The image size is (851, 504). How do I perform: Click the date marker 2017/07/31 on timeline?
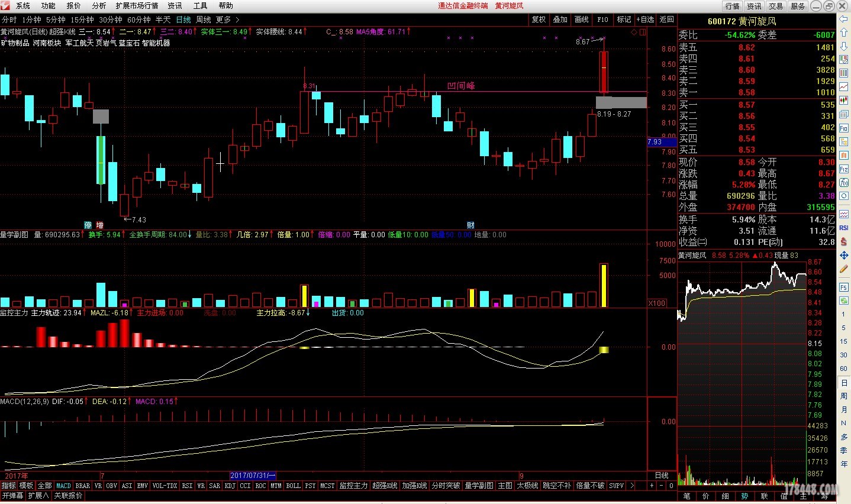point(253,476)
